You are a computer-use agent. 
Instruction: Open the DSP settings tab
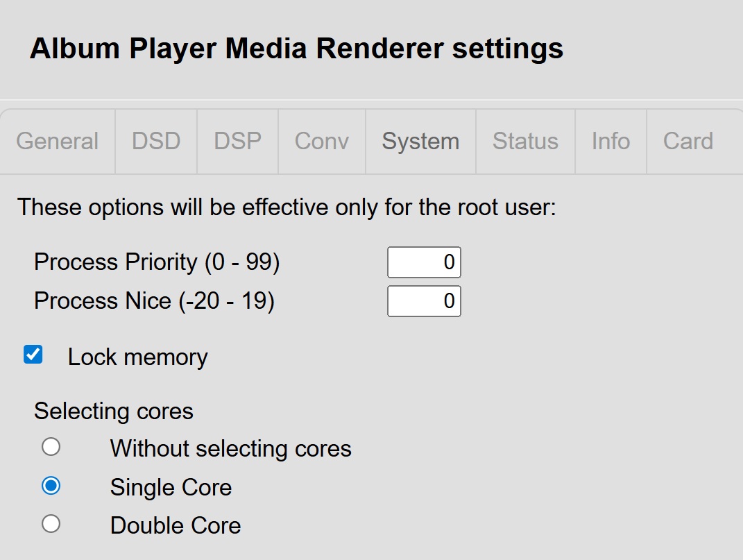click(238, 142)
